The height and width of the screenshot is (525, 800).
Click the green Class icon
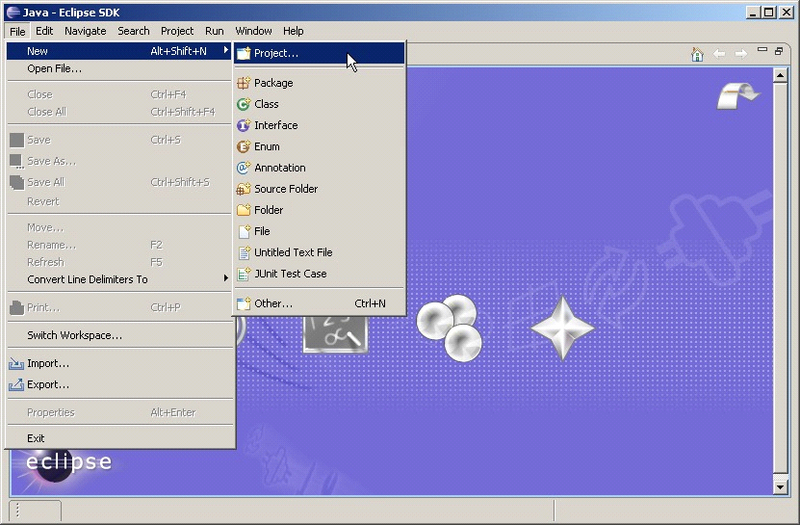click(244, 104)
